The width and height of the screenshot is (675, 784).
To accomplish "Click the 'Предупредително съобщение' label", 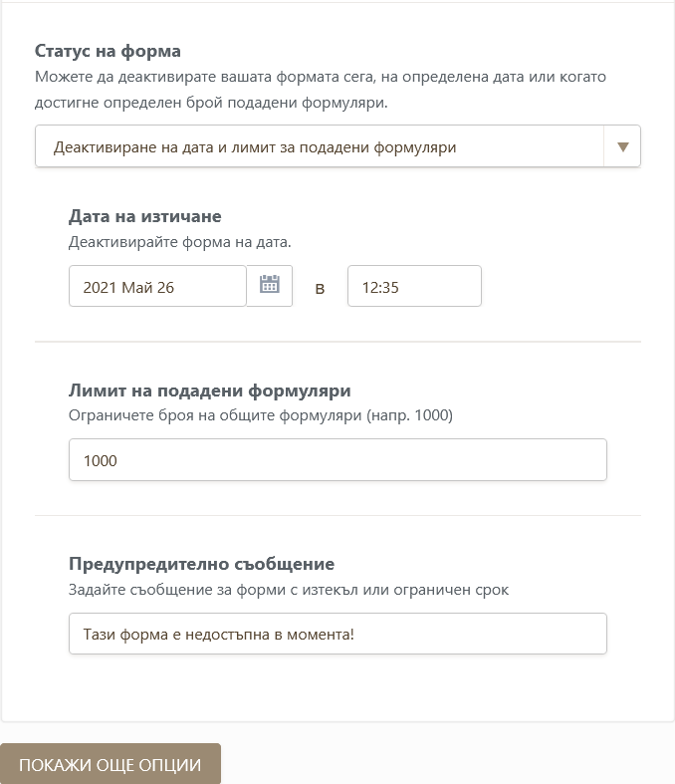I will click(201, 564).
